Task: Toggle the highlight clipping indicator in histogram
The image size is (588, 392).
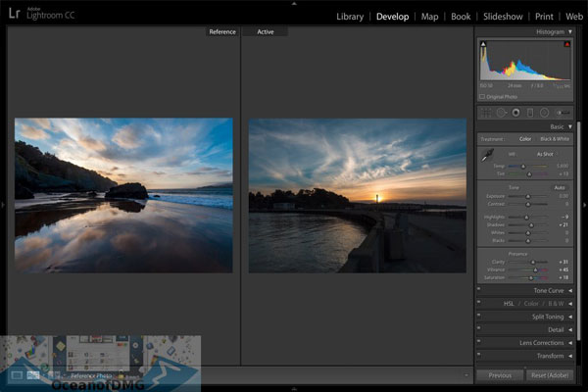Action: tap(567, 44)
